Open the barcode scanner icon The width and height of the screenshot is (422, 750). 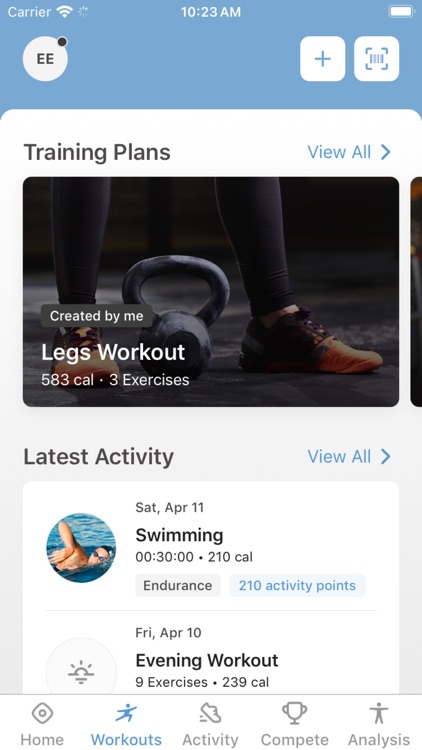pos(377,59)
